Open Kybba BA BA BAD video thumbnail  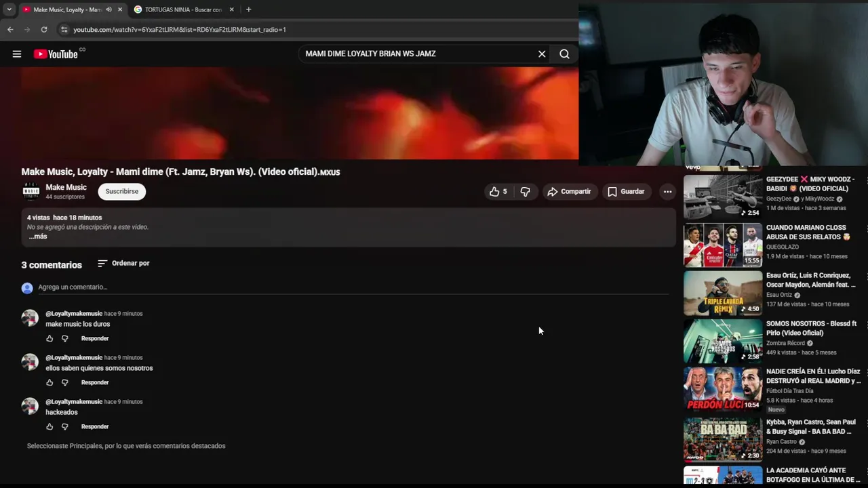pos(723,439)
